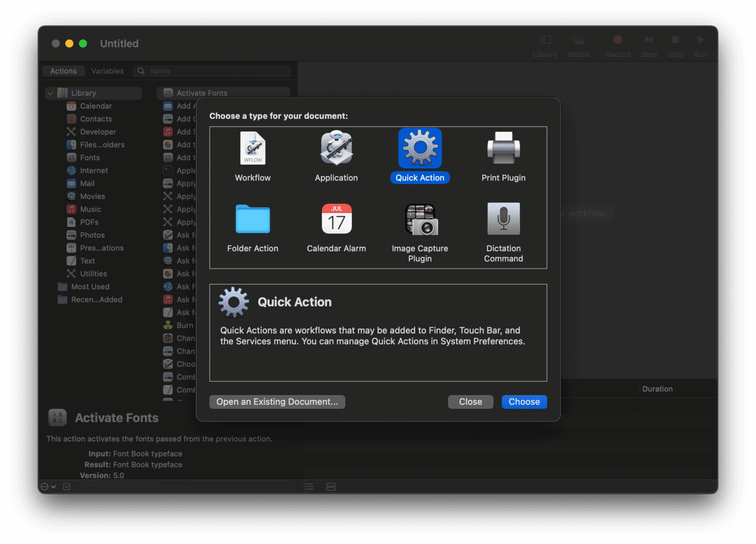Select the Calendar Alarm icon
756x544 pixels.
point(336,219)
